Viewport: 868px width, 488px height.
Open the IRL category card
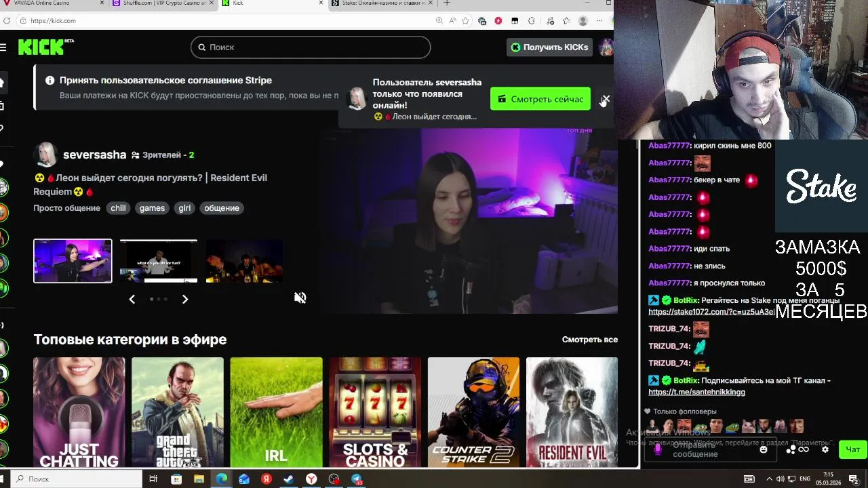tap(276, 412)
